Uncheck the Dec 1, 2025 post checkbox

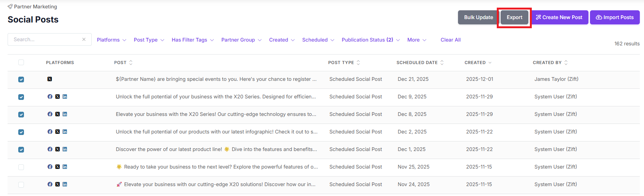(21, 149)
